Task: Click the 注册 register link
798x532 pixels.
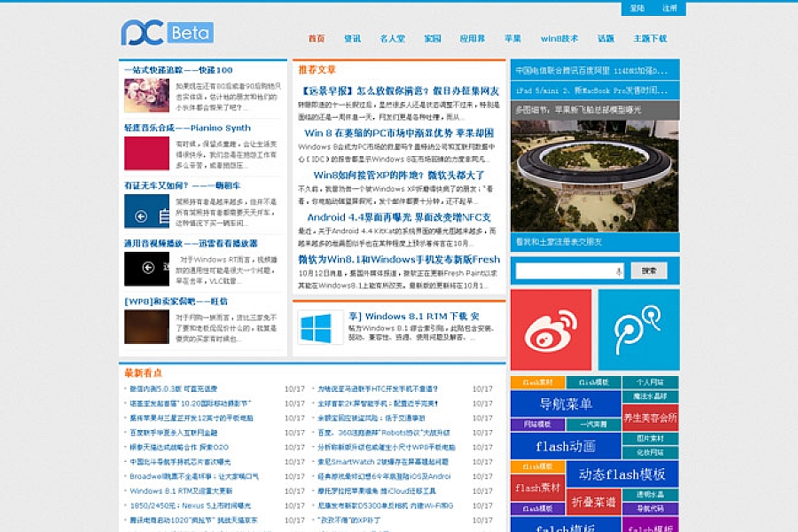Action: pos(669,8)
